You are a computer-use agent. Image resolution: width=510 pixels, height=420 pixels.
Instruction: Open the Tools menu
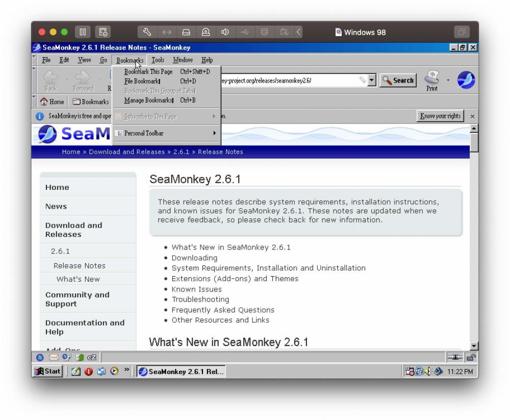click(x=158, y=60)
